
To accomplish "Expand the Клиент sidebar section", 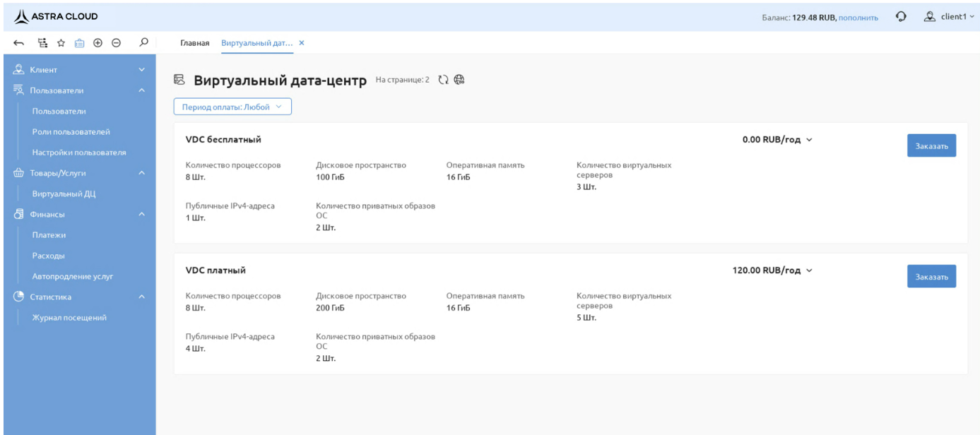I will pyautogui.click(x=78, y=70).
